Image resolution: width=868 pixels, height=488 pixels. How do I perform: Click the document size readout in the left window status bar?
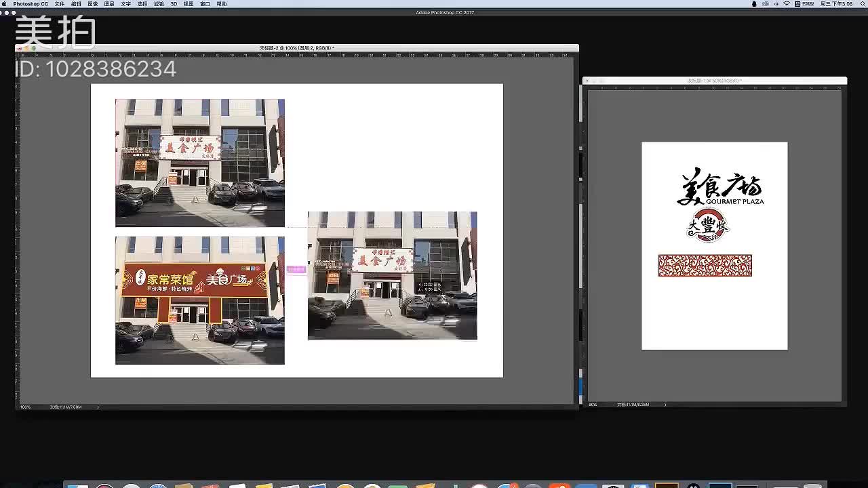(66, 407)
